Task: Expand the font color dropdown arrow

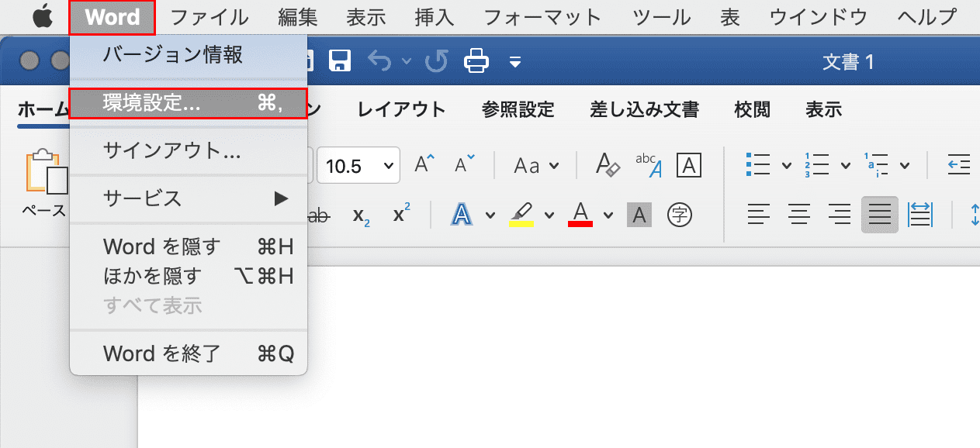Action: [608, 215]
